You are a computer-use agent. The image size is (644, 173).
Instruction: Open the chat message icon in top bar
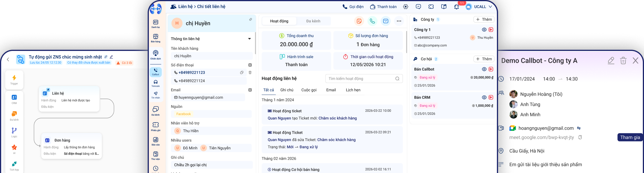tap(418, 7)
